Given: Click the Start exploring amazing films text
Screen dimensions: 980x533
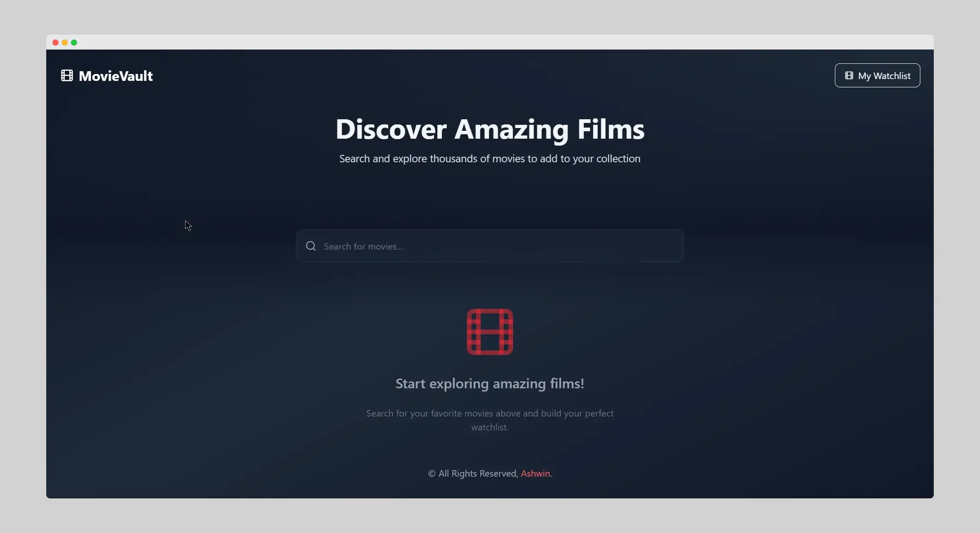Looking at the screenshot, I should pyautogui.click(x=490, y=384).
